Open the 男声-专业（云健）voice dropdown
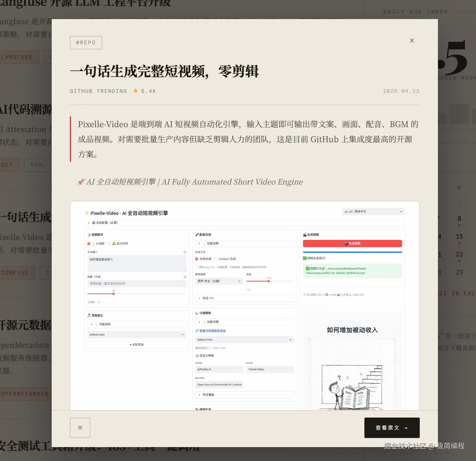 click(x=219, y=281)
